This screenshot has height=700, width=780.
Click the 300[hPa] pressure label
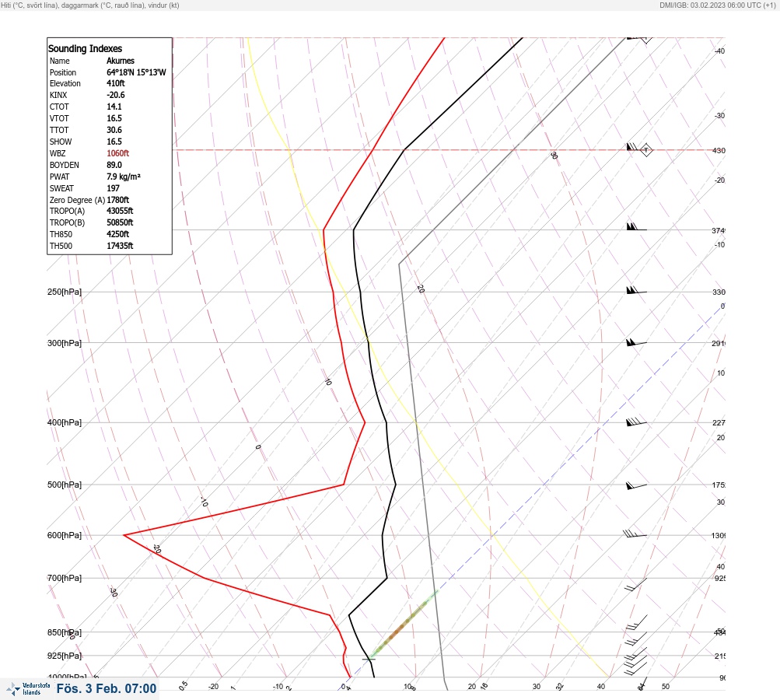(x=65, y=343)
